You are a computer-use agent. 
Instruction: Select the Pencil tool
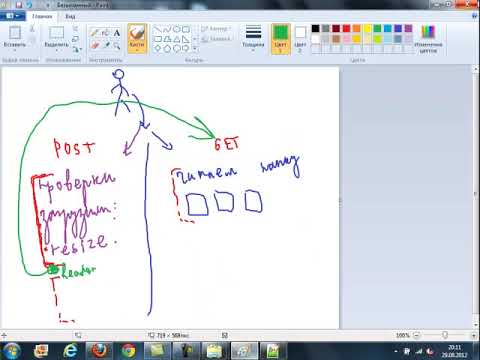click(x=95, y=33)
